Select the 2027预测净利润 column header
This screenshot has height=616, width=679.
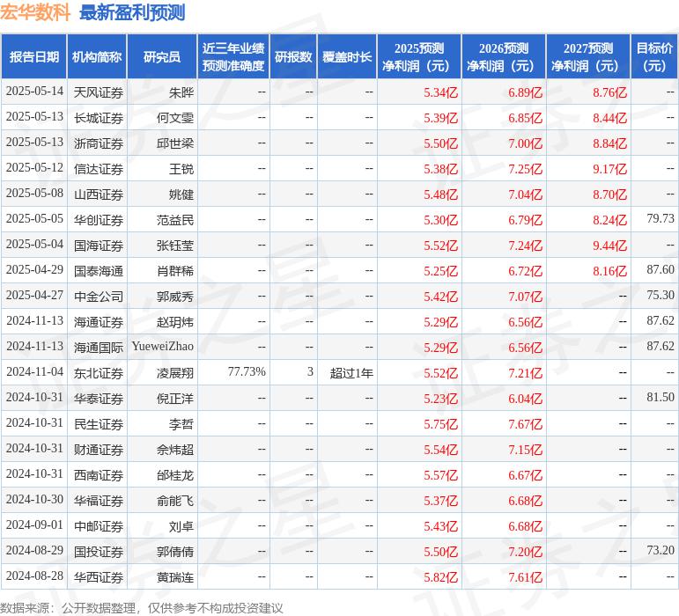tap(587, 56)
